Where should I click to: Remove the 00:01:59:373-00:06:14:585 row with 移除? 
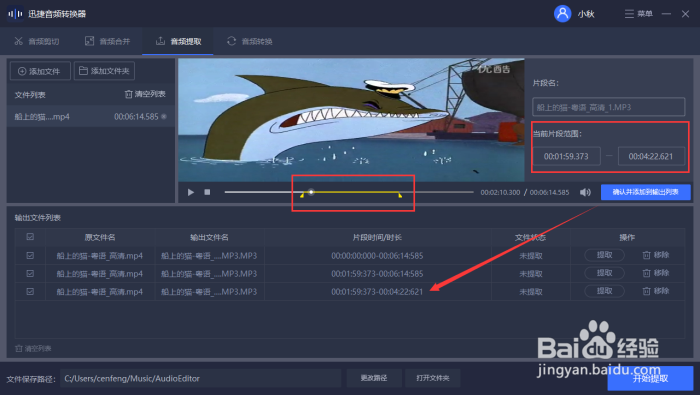click(656, 273)
